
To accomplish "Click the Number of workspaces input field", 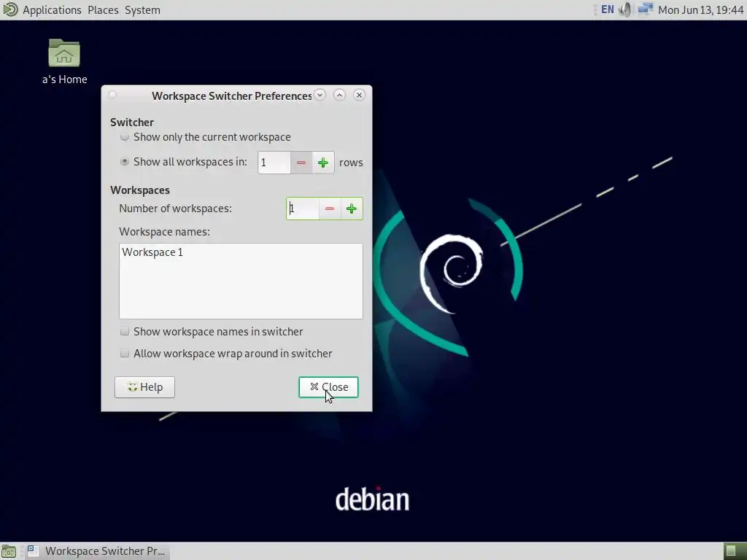I will click(x=303, y=209).
